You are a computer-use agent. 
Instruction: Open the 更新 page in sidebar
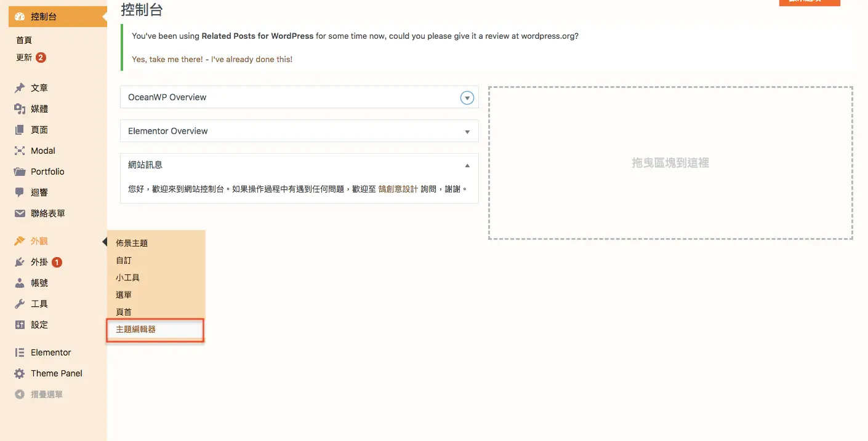[x=24, y=58]
